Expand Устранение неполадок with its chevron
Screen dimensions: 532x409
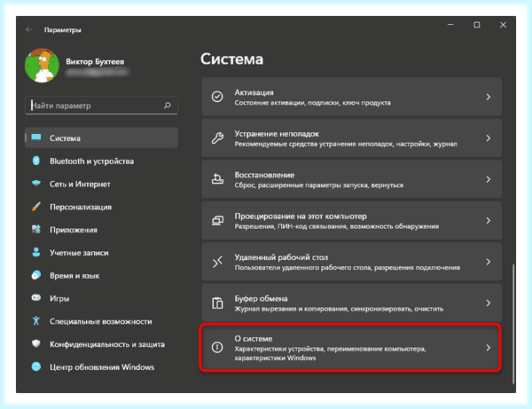coord(489,138)
